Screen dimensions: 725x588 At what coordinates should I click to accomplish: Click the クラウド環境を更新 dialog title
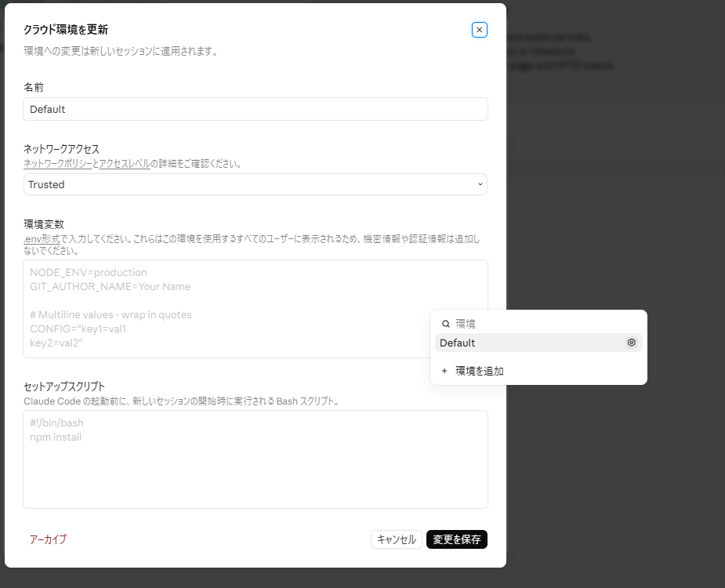[x=66, y=30]
